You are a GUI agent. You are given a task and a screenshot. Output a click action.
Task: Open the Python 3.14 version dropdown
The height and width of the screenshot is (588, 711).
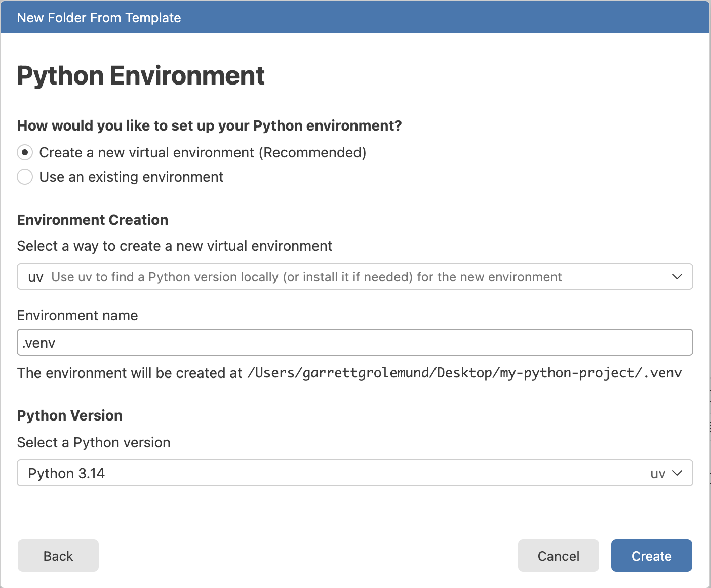pyautogui.click(x=355, y=473)
